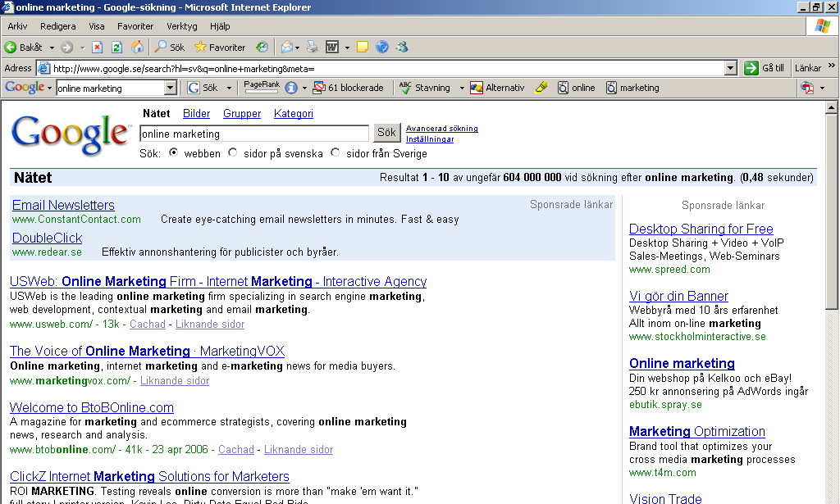Open the Favoriter star panel

tap(220, 47)
